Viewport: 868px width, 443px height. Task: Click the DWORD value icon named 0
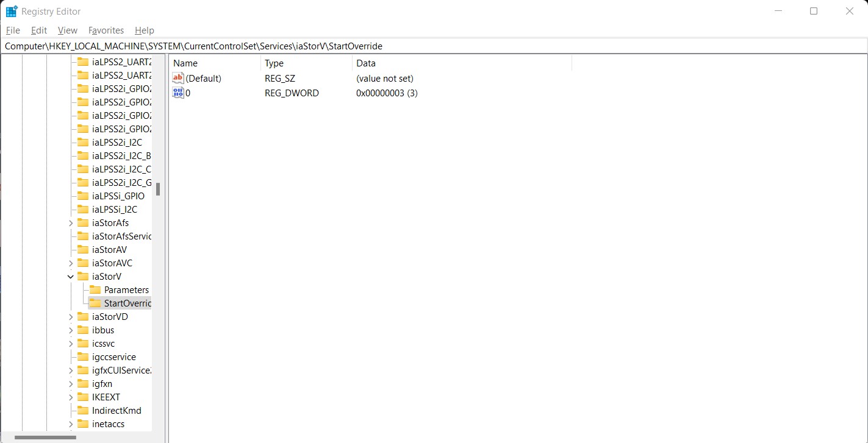pyautogui.click(x=178, y=93)
